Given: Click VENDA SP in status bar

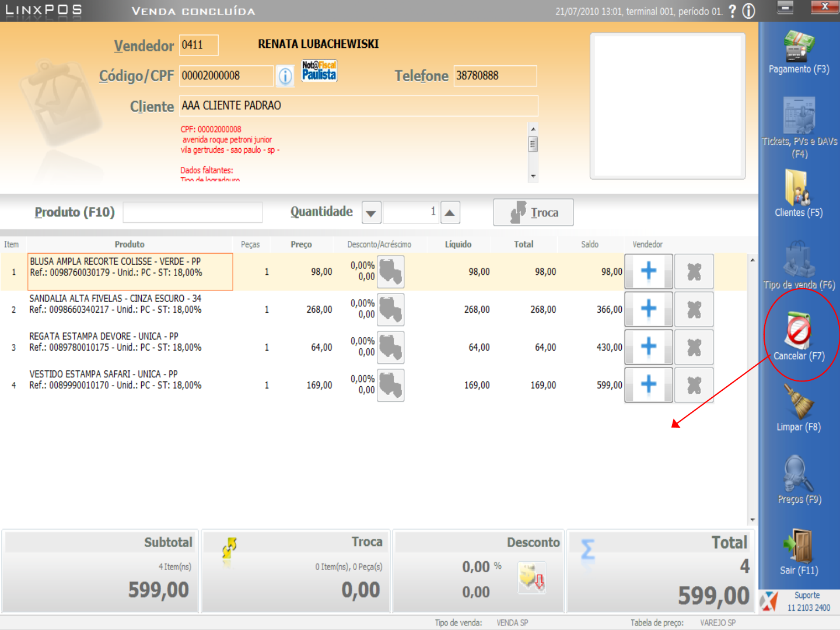Looking at the screenshot, I should tap(512, 623).
